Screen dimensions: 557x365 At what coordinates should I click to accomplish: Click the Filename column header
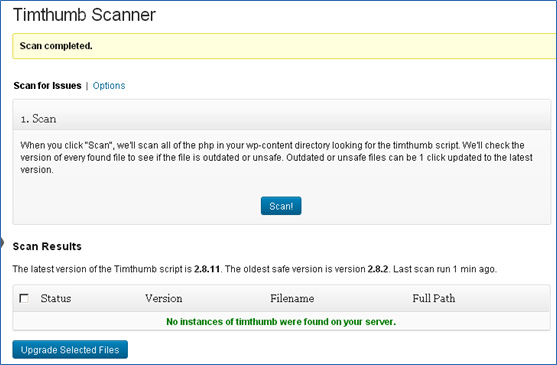[292, 298]
